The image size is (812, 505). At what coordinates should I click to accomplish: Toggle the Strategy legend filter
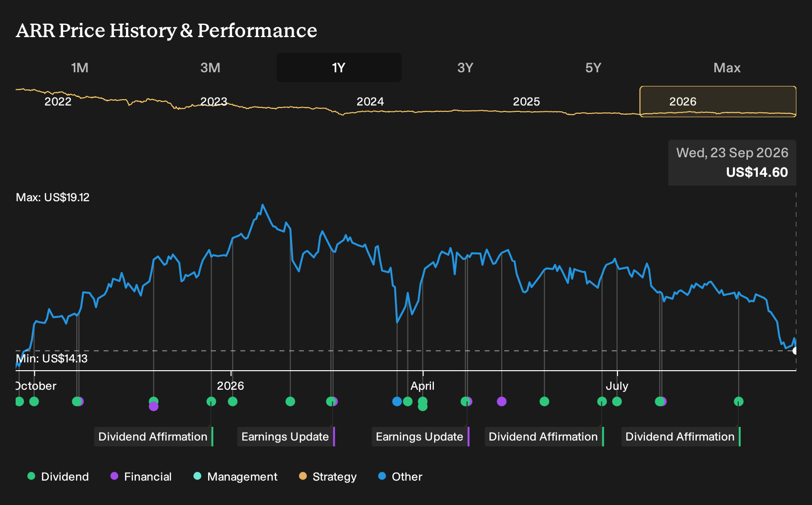(328, 477)
